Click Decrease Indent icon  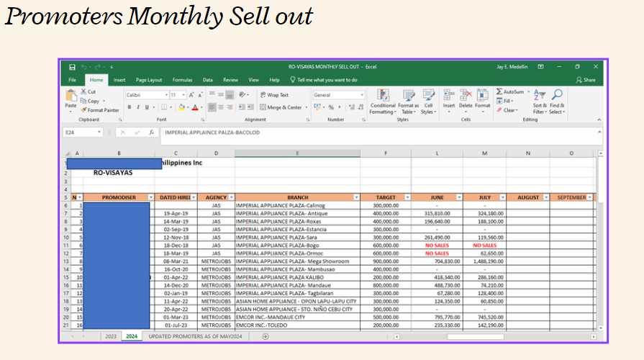(242, 107)
